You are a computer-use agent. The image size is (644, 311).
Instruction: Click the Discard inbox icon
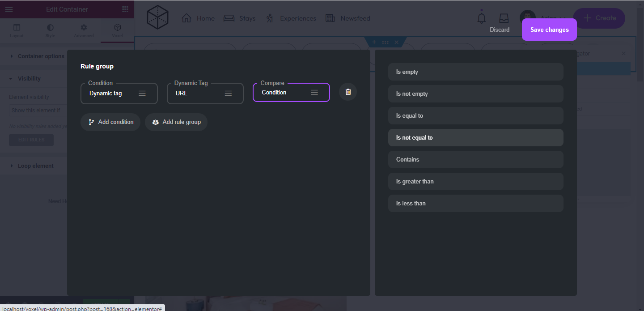point(504,18)
